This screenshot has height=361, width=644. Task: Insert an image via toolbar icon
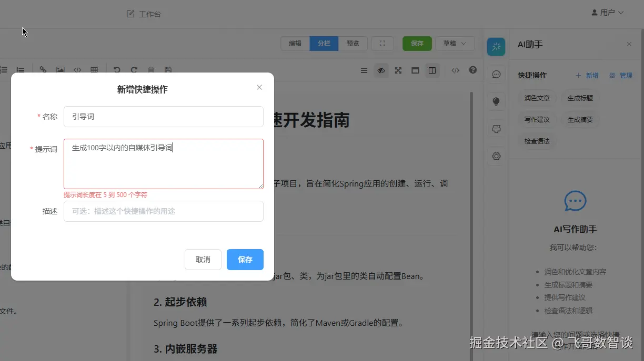tap(61, 70)
